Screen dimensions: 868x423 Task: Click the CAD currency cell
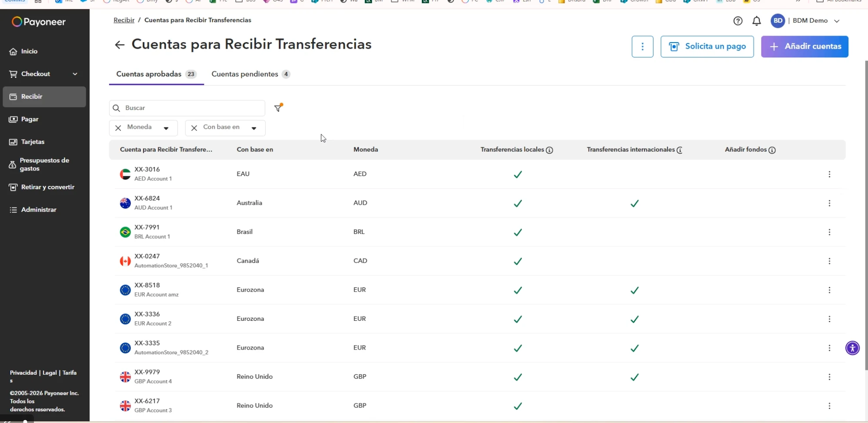[x=360, y=261]
